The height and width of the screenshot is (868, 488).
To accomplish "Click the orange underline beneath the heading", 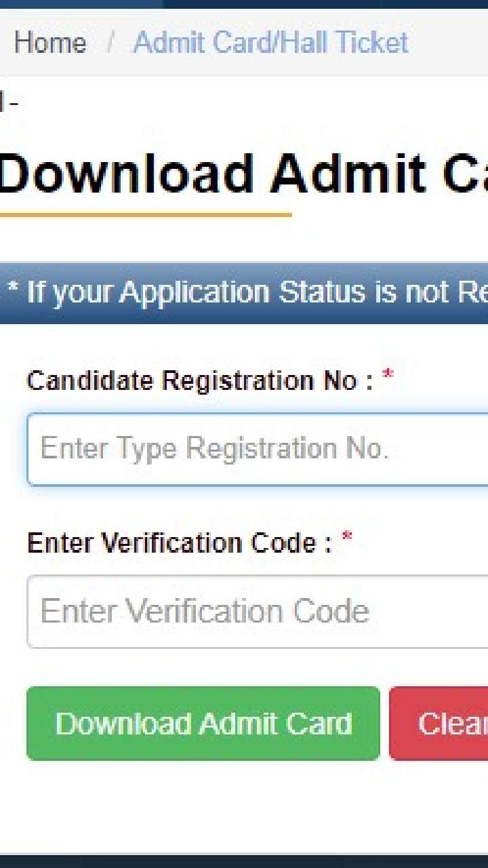I will (145, 215).
